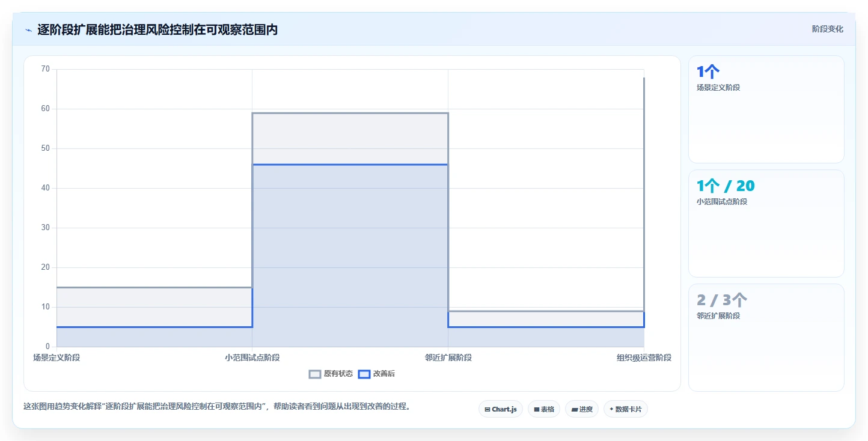868x441 pixels.
Task: Click the 表格 tag pill
Action: tap(544, 409)
